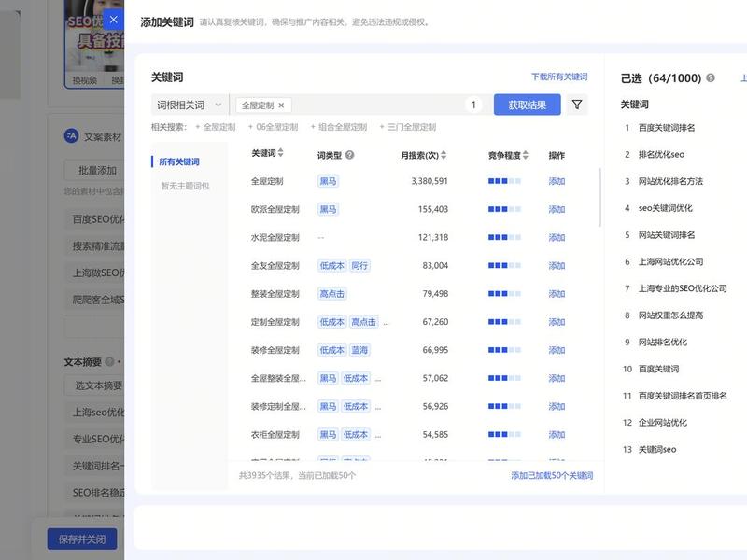Click the AI icon beside 文案素材
The image size is (747, 560).
click(71, 136)
